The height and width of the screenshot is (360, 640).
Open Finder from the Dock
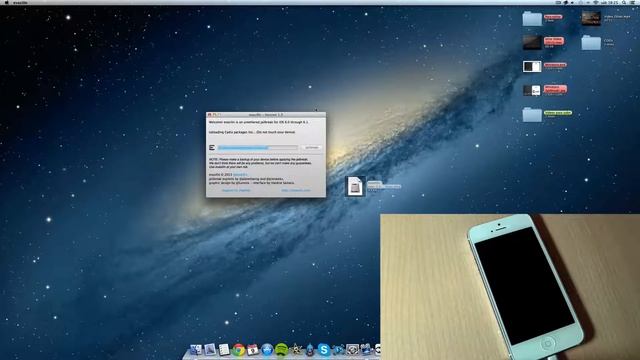click(x=196, y=350)
